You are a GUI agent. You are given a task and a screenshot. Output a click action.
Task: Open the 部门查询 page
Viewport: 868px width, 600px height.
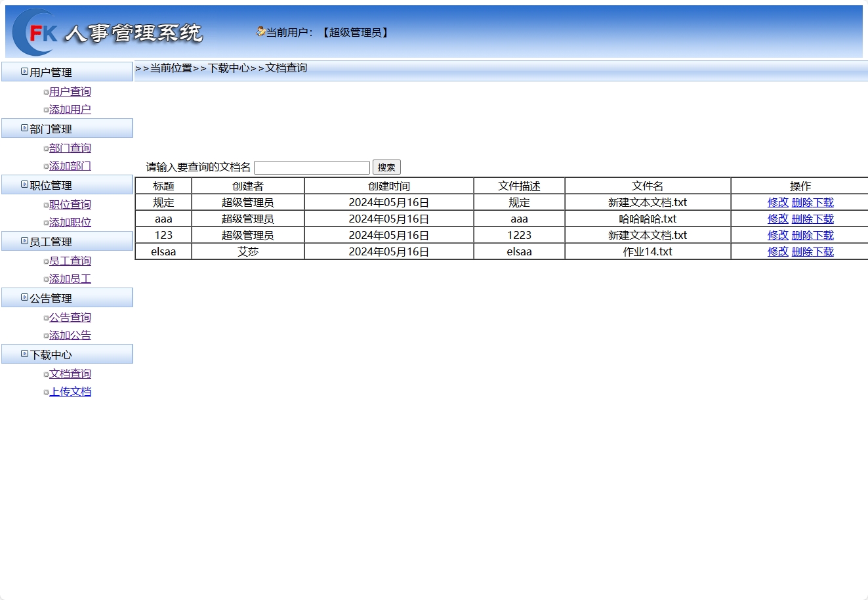(70, 148)
